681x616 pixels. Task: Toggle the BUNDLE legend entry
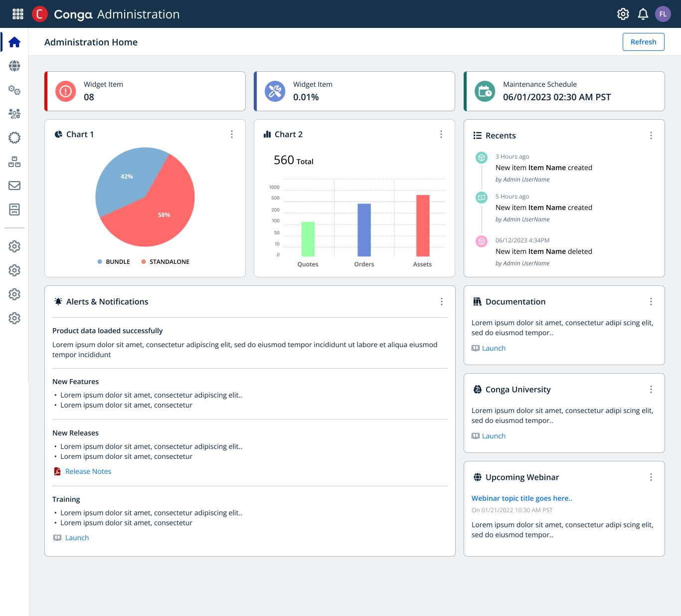click(114, 262)
